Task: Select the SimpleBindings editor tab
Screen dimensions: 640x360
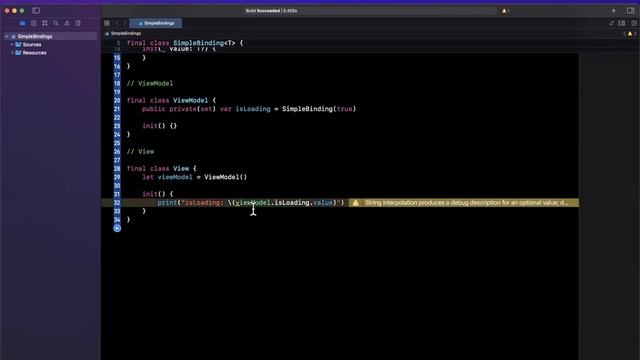Action: pyautogui.click(x=156, y=23)
